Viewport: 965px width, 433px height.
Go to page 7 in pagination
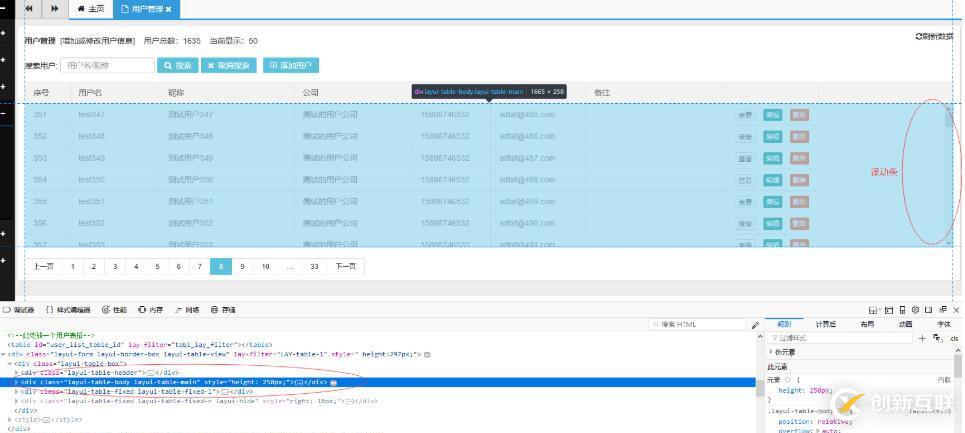pos(199,266)
